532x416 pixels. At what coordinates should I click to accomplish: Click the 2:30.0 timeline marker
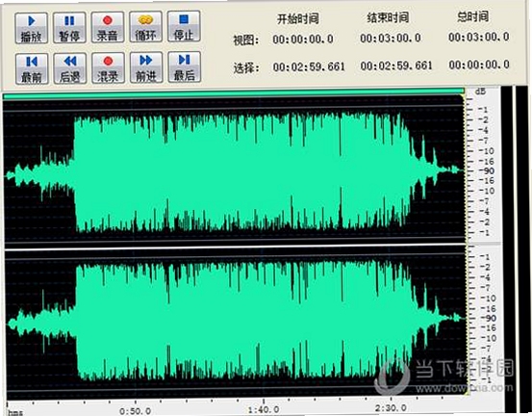[x=391, y=407]
